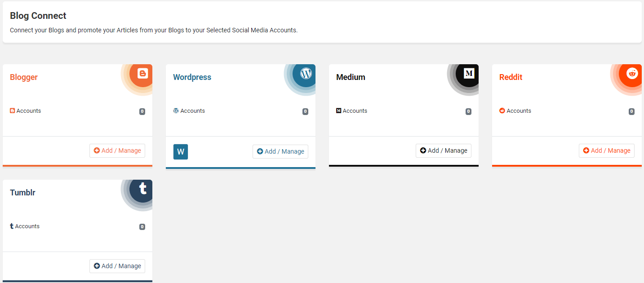This screenshot has width=644, height=283.
Task: Click the Blogger logo icon on card
Action: click(x=142, y=73)
